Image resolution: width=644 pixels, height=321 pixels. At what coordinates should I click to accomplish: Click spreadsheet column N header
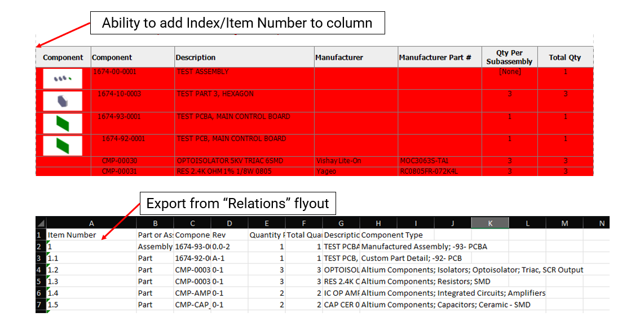601,223
